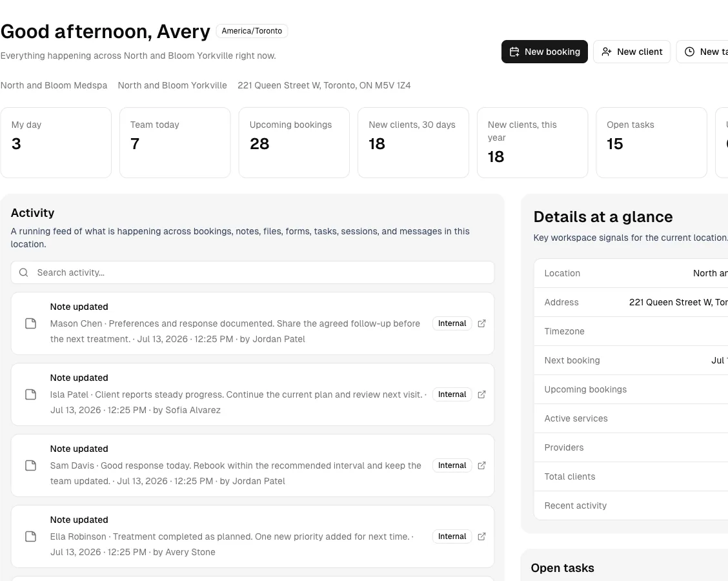Open Mason Chen note via external link icon
Viewport: 728px width, 581px height.
pyautogui.click(x=481, y=323)
